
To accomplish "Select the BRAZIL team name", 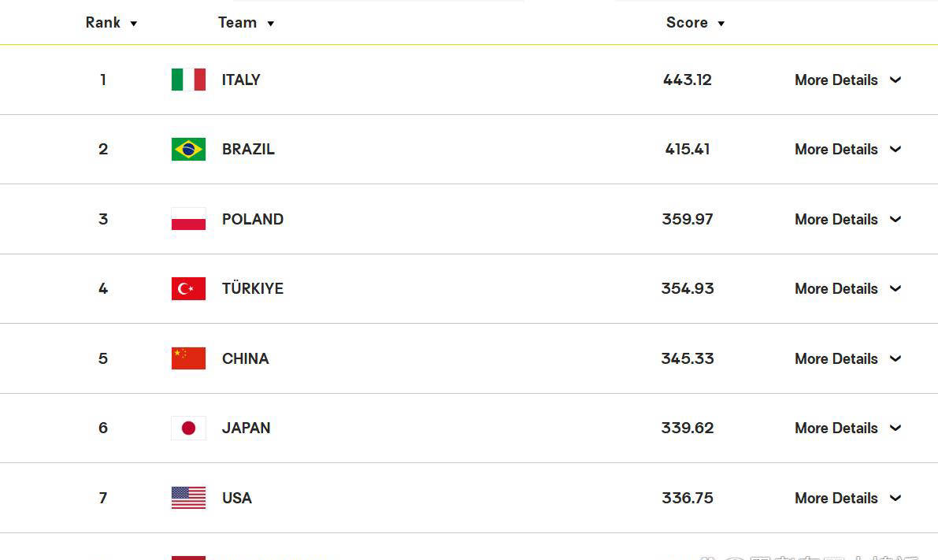I will click(x=248, y=149).
